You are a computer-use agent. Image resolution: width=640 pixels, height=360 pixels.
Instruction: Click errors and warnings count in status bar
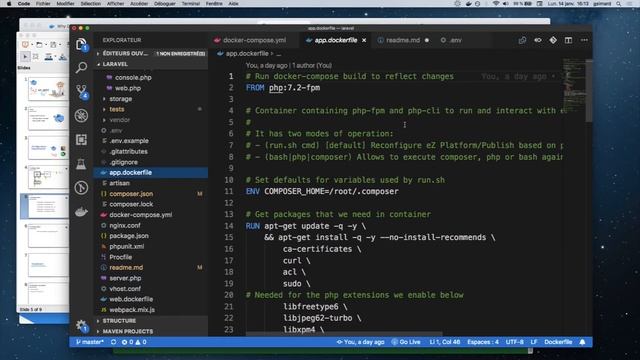[134, 342]
